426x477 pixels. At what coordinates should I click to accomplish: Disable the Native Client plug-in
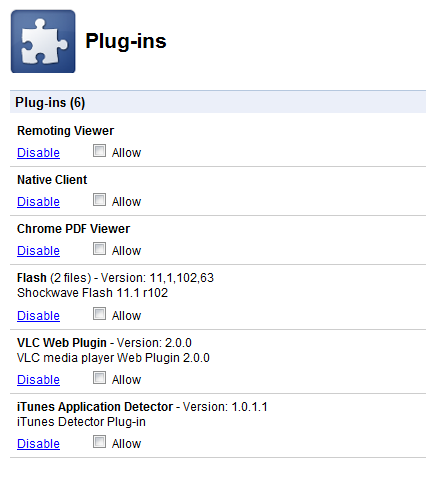[38, 202]
